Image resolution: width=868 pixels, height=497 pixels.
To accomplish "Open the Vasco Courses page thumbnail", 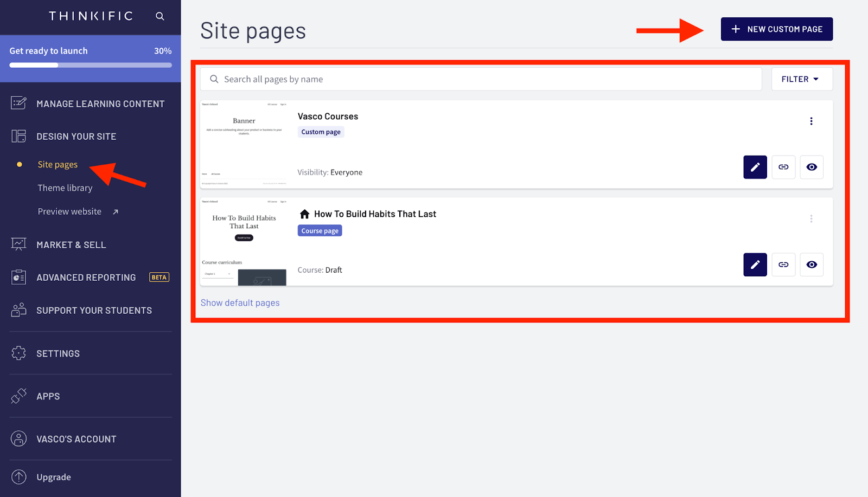I will 244,144.
